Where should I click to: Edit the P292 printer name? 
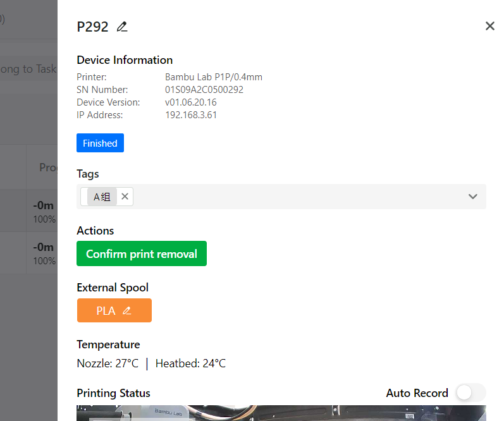coord(122,27)
